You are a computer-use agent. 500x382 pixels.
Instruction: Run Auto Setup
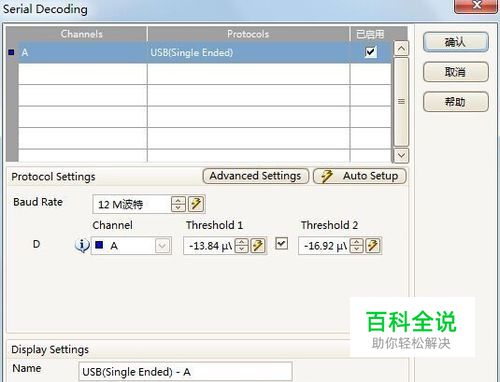pos(360,176)
